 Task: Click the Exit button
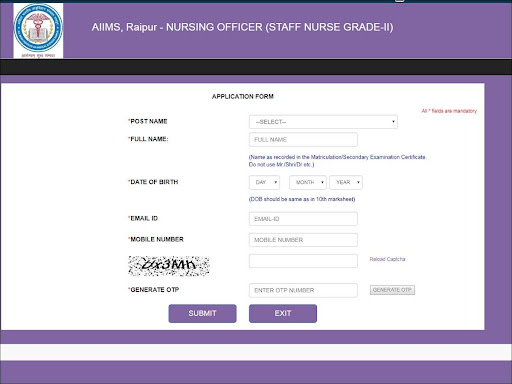click(x=283, y=313)
